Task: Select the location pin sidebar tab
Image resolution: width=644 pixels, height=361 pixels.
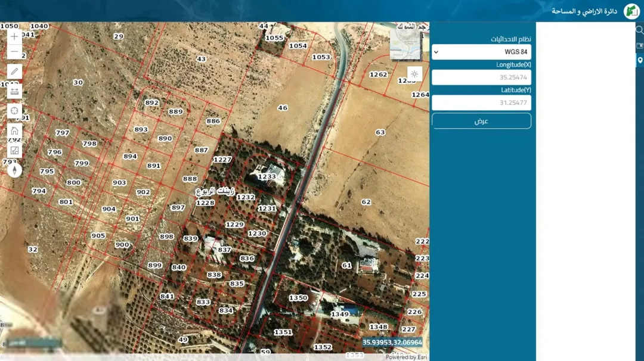Action: coord(639,60)
